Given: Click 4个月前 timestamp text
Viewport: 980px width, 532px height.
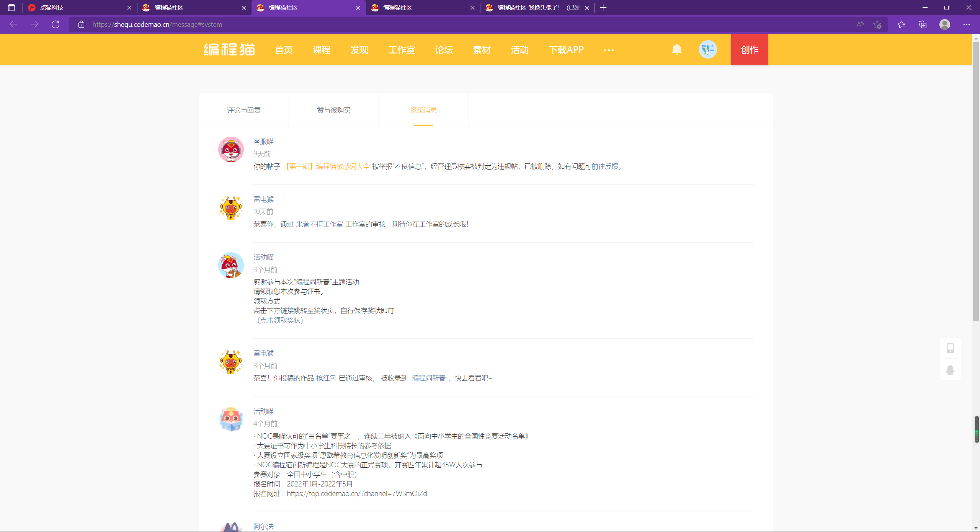Looking at the screenshot, I should click(x=265, y=424).
